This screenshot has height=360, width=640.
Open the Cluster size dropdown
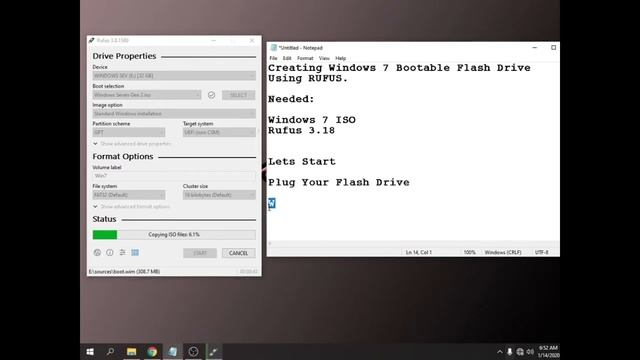click(x=219, y=195)
